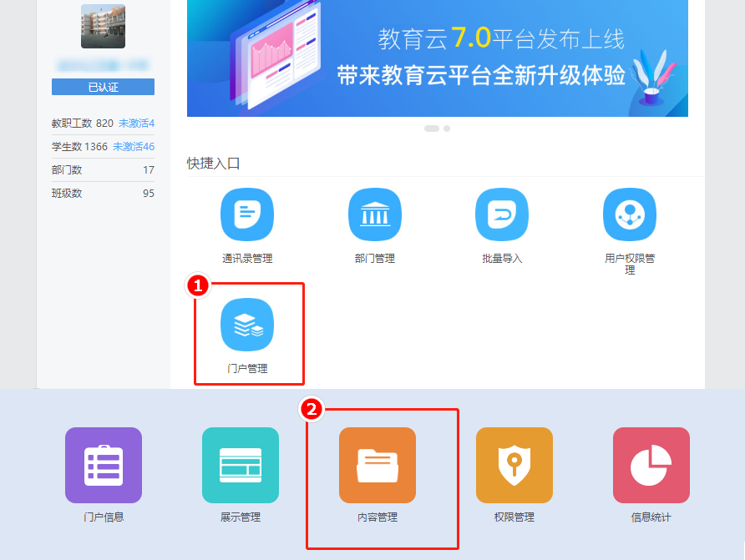This screenshot has width=745, height=560.
Task: Click the 未激活46 student link
Action: 134,147
